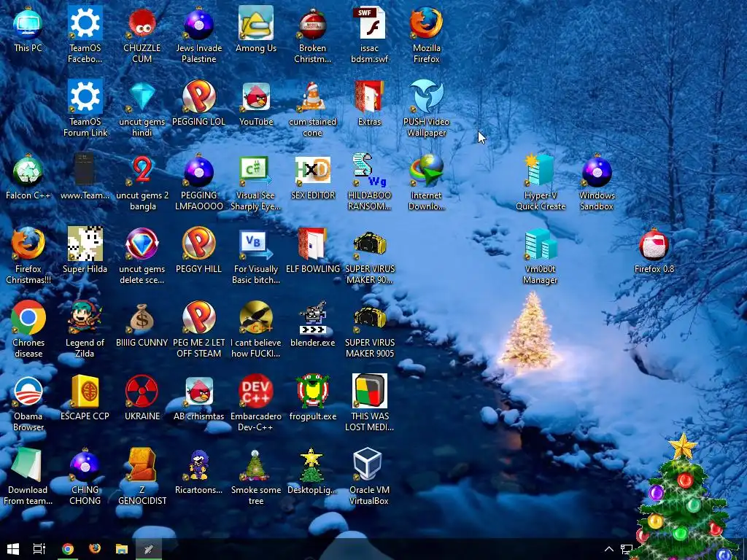Image resolution: width=747 pixels, height=560 pixels.
Task: Open uncut gems delete sce... icon
Action: click(x=142, y=244)
